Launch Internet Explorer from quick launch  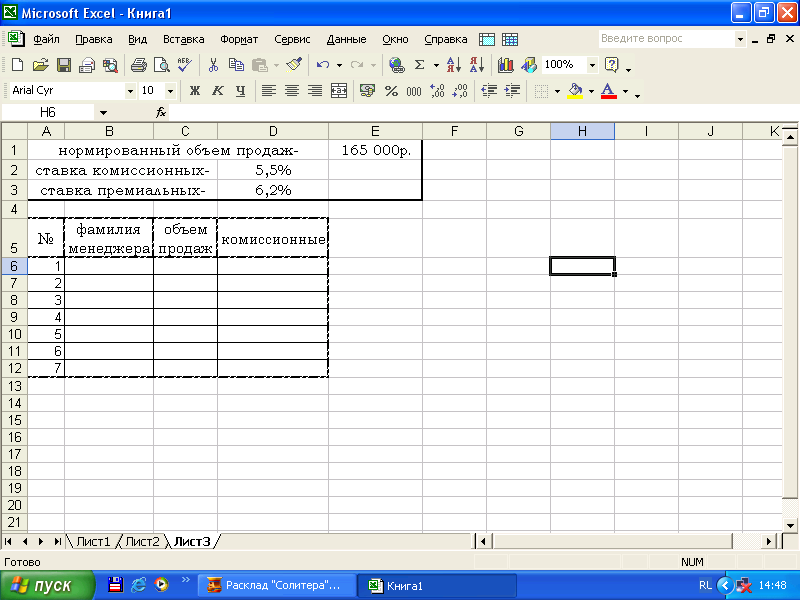tap(138, 585)
